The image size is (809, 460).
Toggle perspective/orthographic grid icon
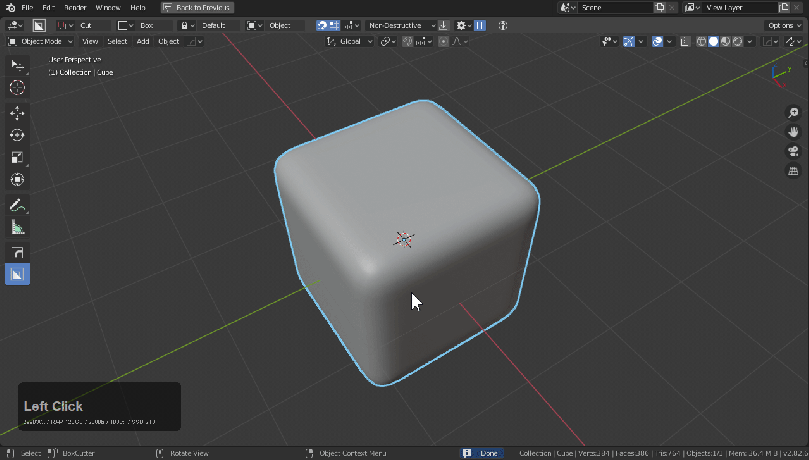point(793,171)
